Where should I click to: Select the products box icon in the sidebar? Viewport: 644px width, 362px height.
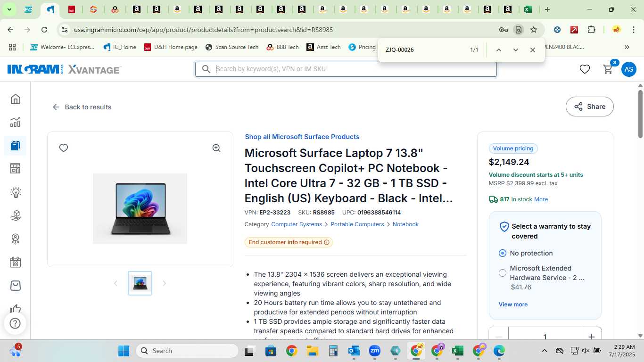click(x=16, y=145)
